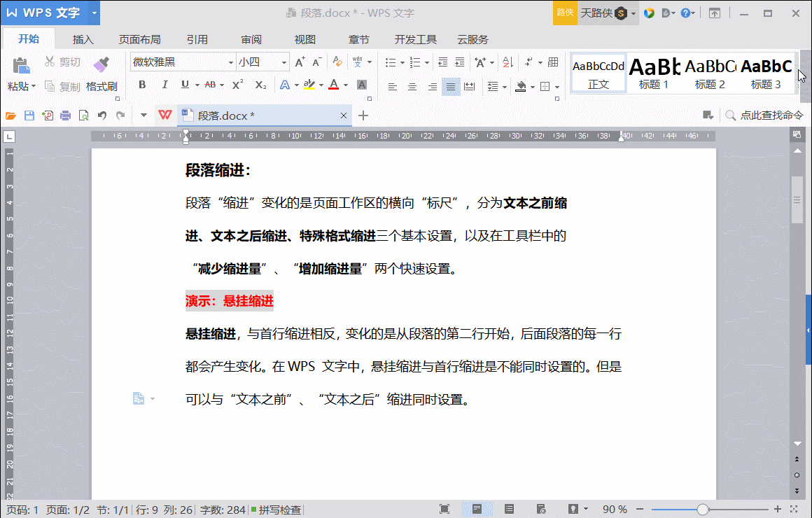Click the increase font size icon

click(x=300, y=62)
